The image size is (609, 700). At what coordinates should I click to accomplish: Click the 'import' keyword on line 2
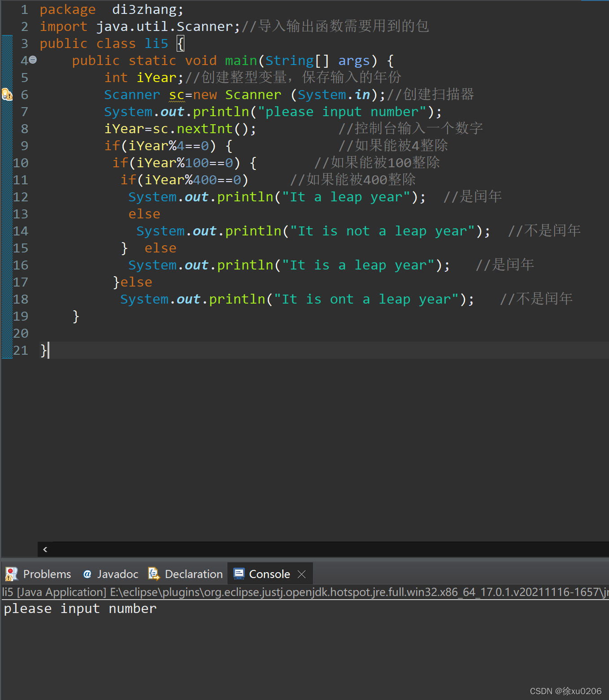tap(63, 26)
